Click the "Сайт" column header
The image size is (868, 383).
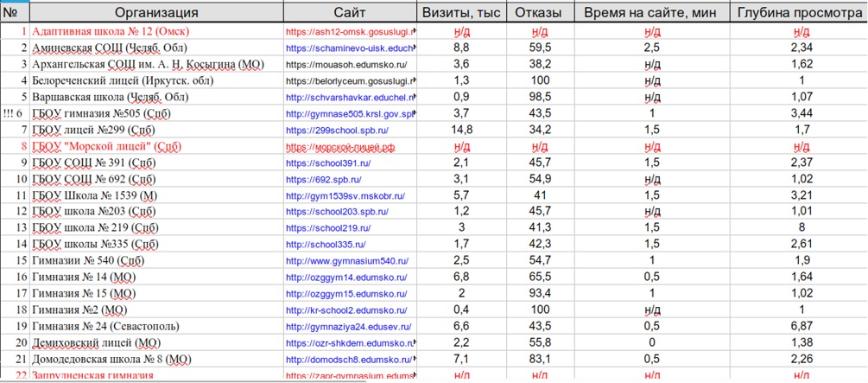[349, 12]
